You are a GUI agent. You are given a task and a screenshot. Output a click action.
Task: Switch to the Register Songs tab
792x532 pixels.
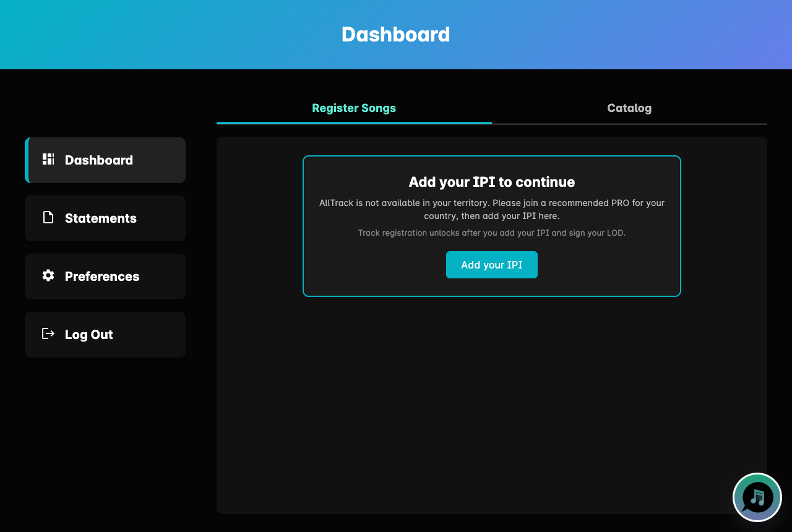[x=354, y=108]
